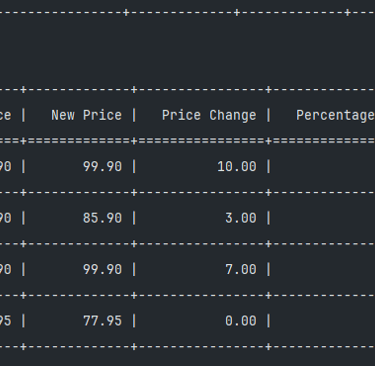The image size is (375, 366).
Task: Click the 77.95 new price value
Action: coord(102,321)
